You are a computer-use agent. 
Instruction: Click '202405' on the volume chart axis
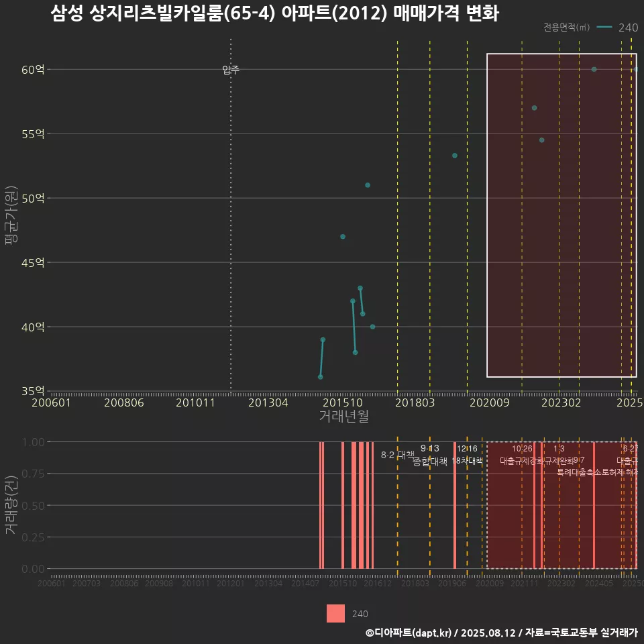tap(599, 583)
